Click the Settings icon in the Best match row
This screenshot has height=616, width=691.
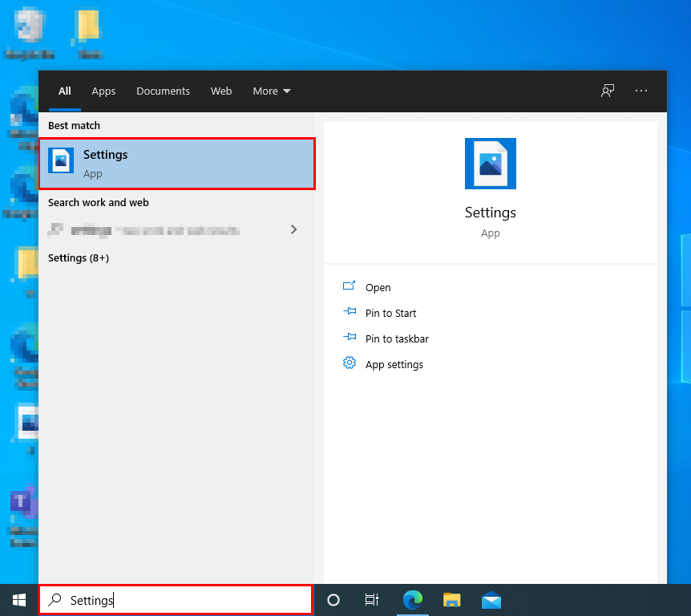click(x=61, y=161)
